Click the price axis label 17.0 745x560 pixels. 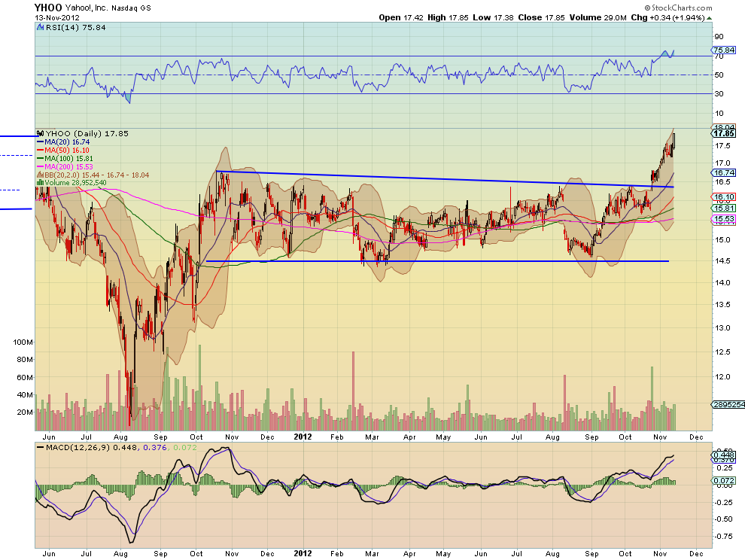(x=722, y=163)
